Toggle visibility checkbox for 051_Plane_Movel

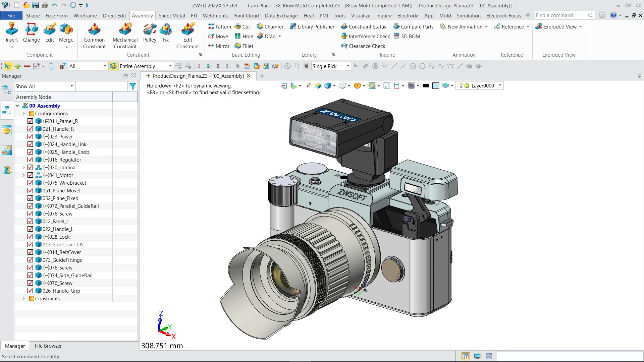pos(30,190)
